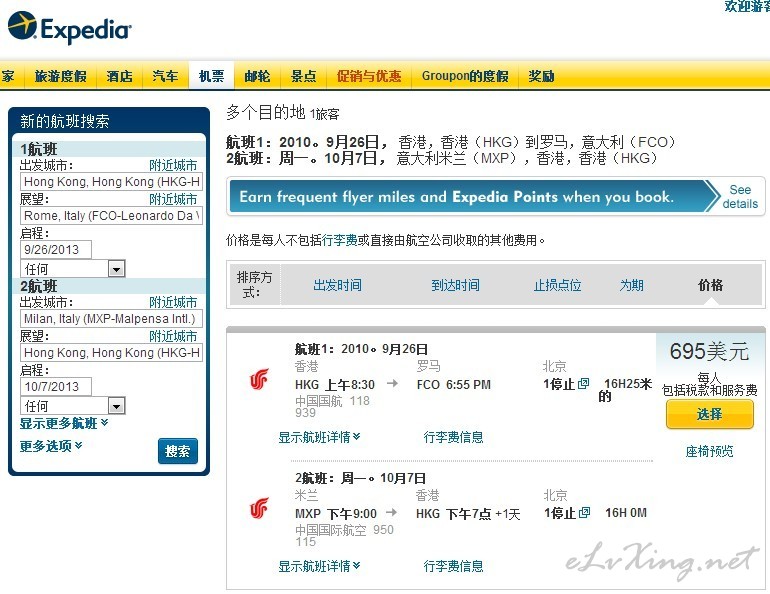This screenshot has width=770, height=594.
Task: Expand 显示更多航班 in search panel
Action: (x=64, y=423)
